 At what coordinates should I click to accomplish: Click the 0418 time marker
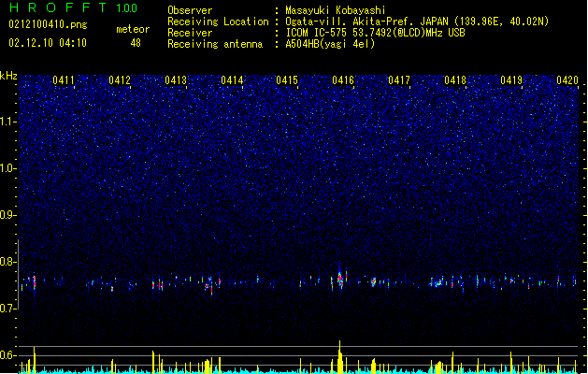455,80
